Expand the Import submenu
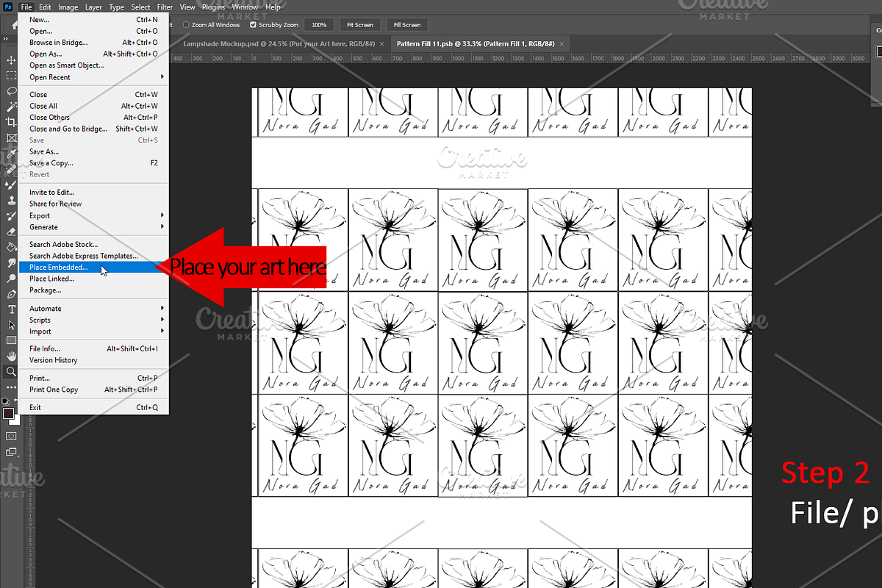882x588 pixels. point(93,331)
